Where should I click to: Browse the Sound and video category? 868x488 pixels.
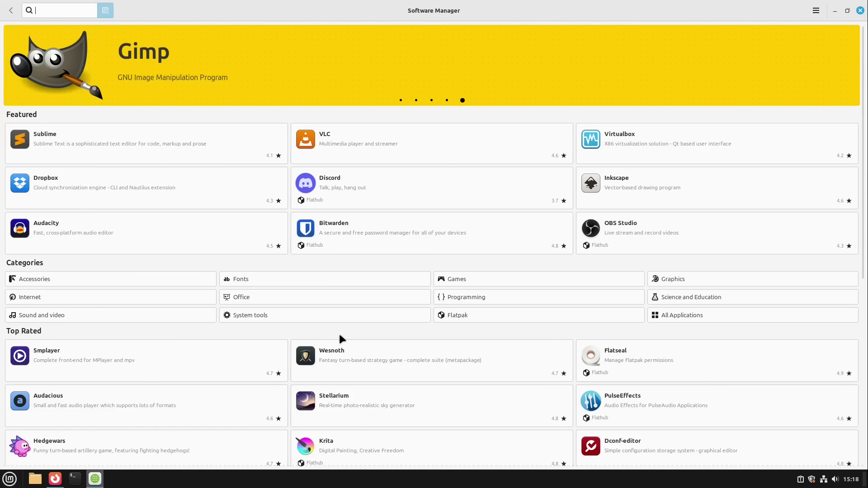tap(110, 315)
